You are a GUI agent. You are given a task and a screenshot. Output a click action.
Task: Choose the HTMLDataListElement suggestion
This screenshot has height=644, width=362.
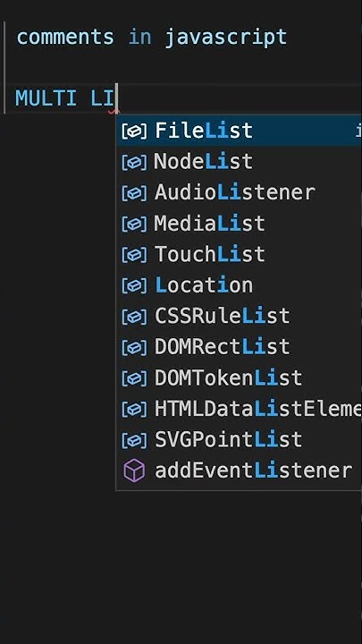point(240,409)
